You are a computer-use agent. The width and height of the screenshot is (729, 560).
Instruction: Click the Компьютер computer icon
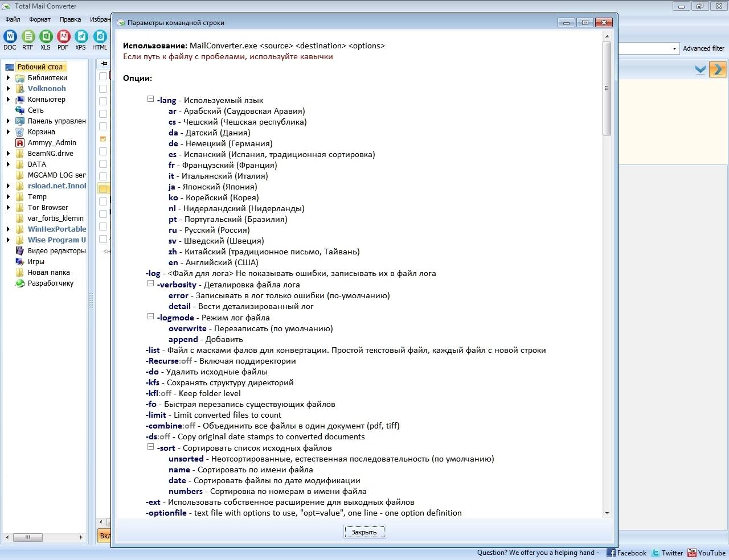(x=20, y=100)
